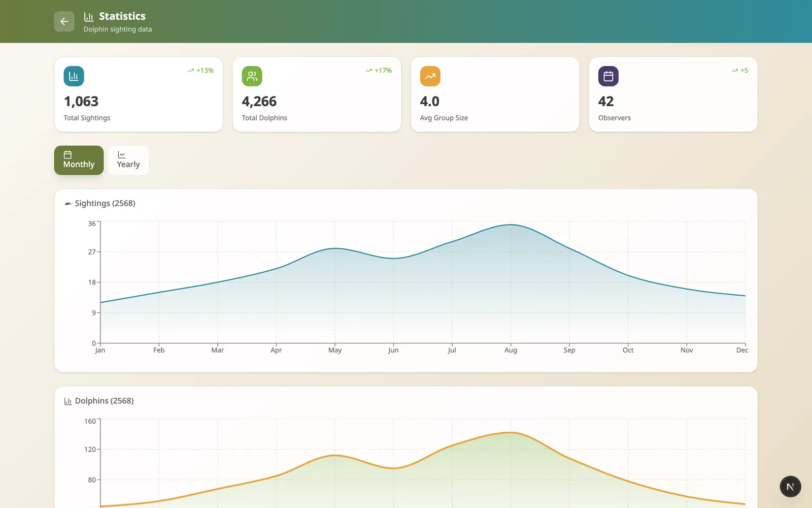
Task: Click the Observers label
Action: pos(615,118)
